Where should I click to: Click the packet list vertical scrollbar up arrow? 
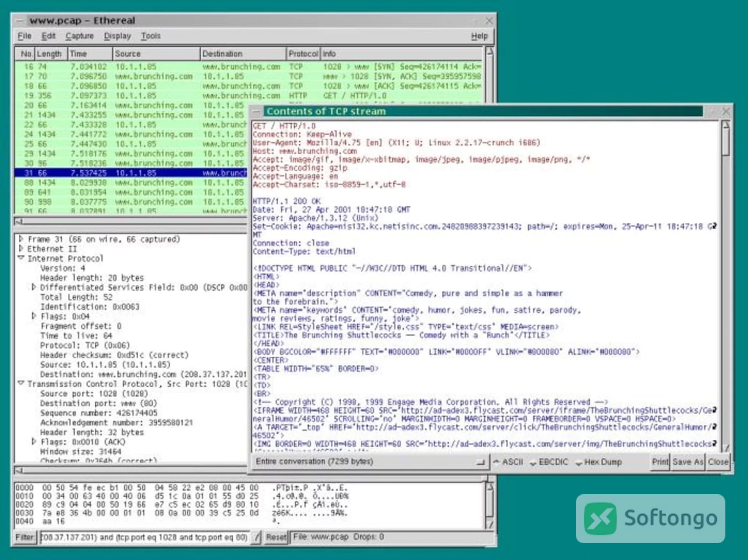[x=490, y=51]
